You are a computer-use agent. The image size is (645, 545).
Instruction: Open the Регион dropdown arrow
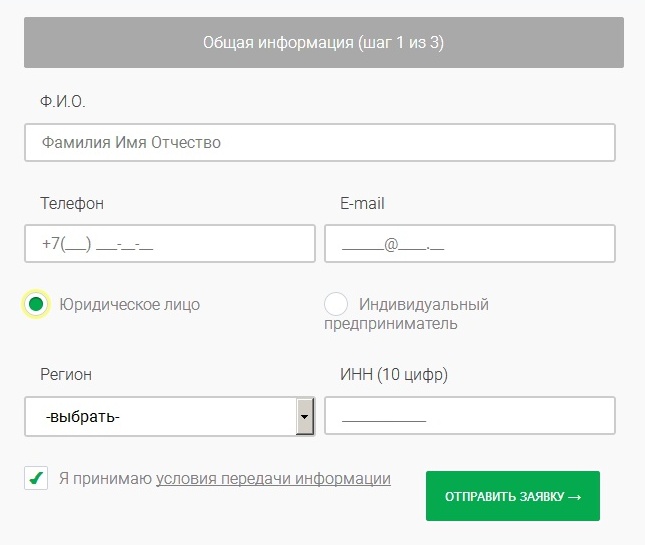click(x=305, y=416)
